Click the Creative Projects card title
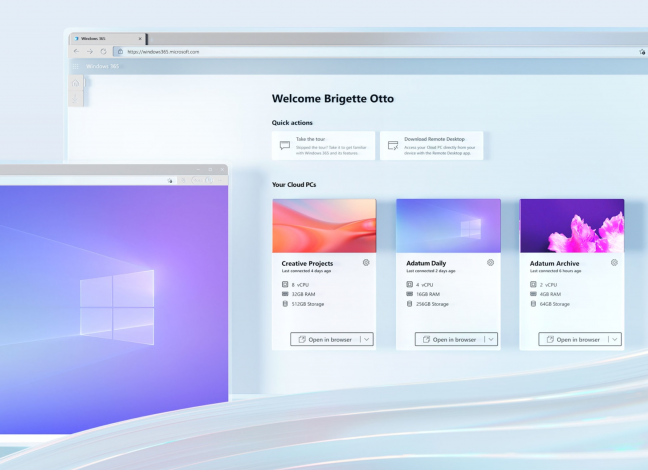This screenshot has width=648, height=470. click(307, 263)
